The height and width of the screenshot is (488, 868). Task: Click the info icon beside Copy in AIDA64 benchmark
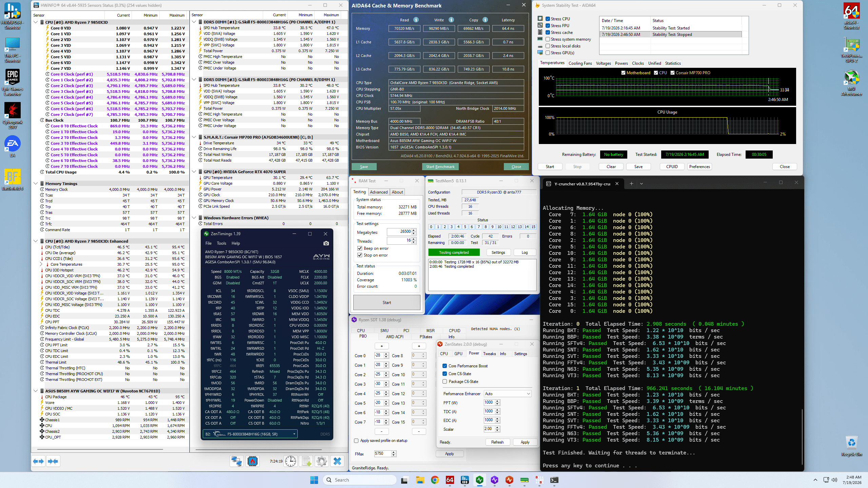tap(485, 20)
